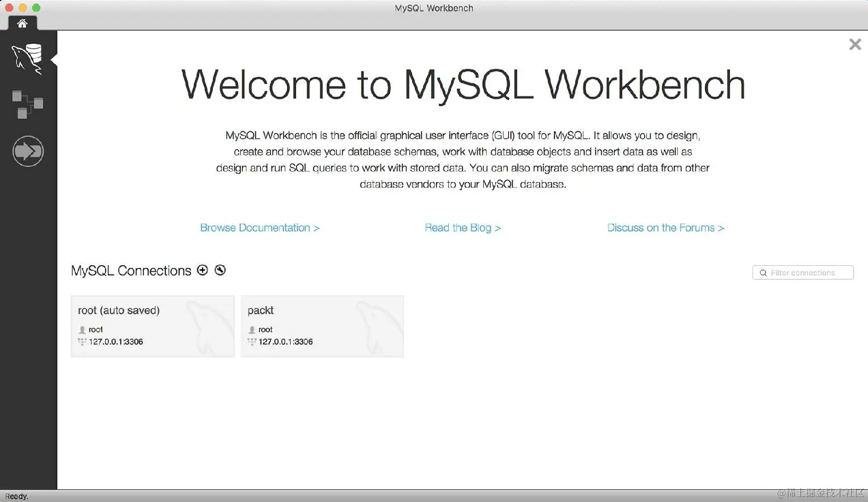
Task: Select the root username on the root (auto saved) tile
Action: pos(96,329)
